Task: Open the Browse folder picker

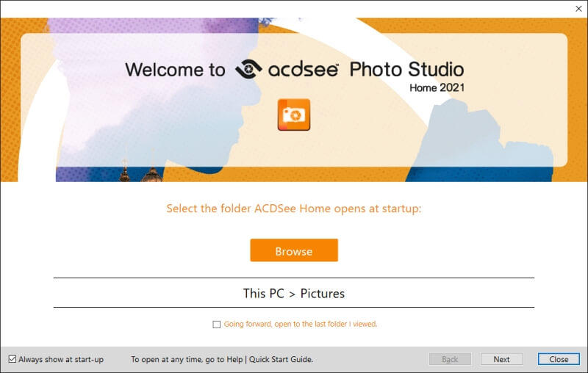Action: tap(294, 250)
